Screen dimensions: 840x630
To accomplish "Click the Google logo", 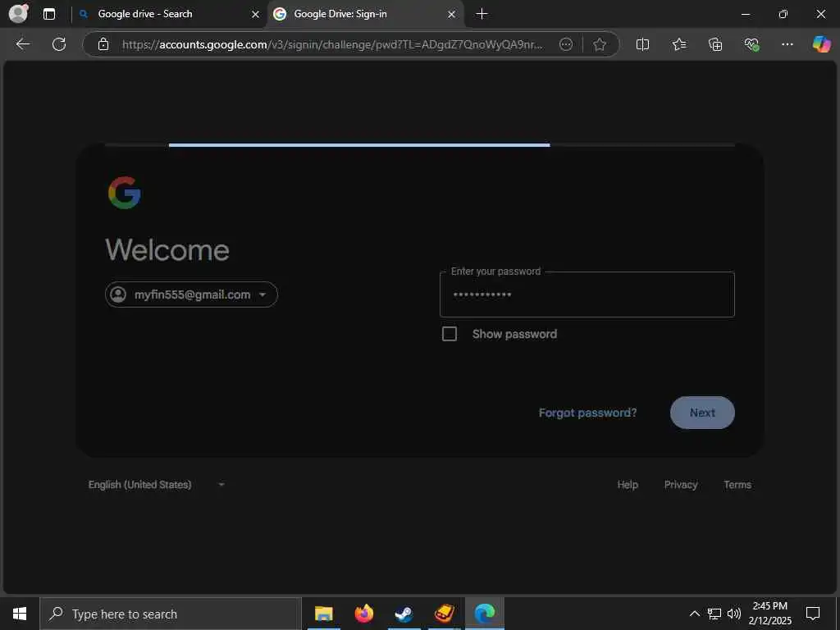I will click(125, 192).
